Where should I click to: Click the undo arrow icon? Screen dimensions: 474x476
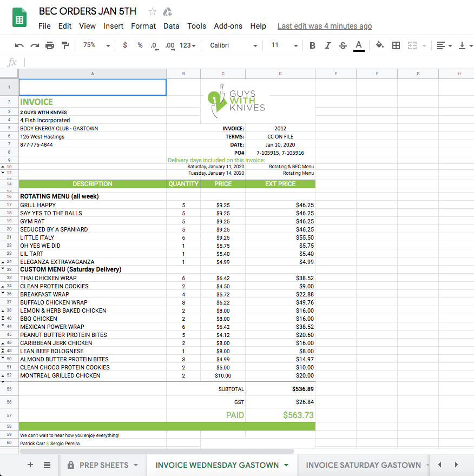point(19,45)
